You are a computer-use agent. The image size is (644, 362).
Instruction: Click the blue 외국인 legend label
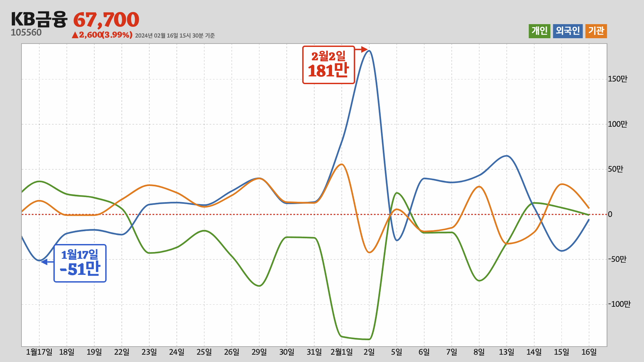[568, 31]
